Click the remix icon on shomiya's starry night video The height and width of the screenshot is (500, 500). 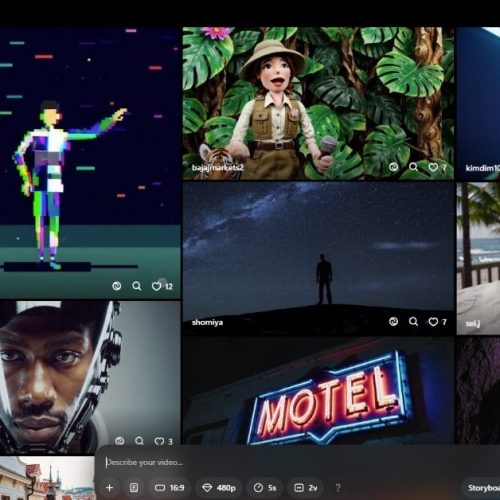[393, 321]
